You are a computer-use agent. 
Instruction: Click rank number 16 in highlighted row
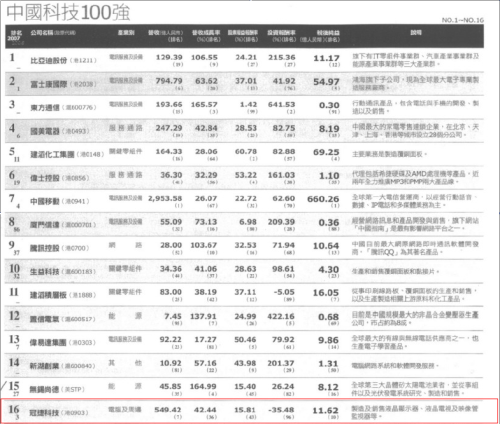pos(14,409)
